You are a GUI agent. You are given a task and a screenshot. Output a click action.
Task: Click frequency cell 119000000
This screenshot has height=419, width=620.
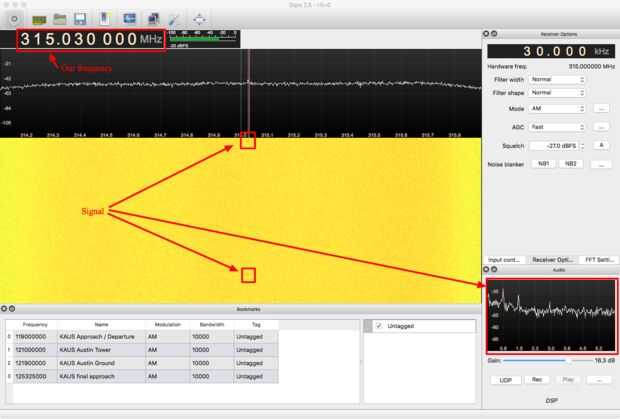pyautogui.click(x=35, y=336)
